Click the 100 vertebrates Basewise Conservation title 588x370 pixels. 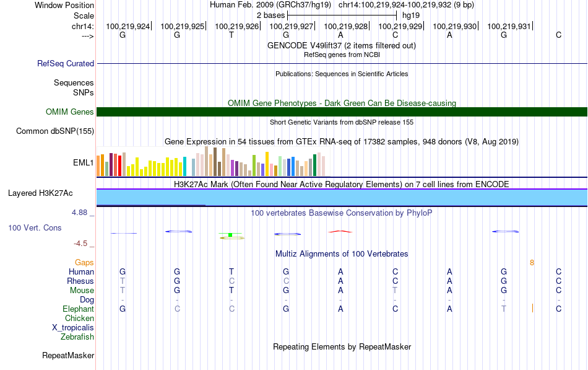pyautogui.click(x=341, y=213)
